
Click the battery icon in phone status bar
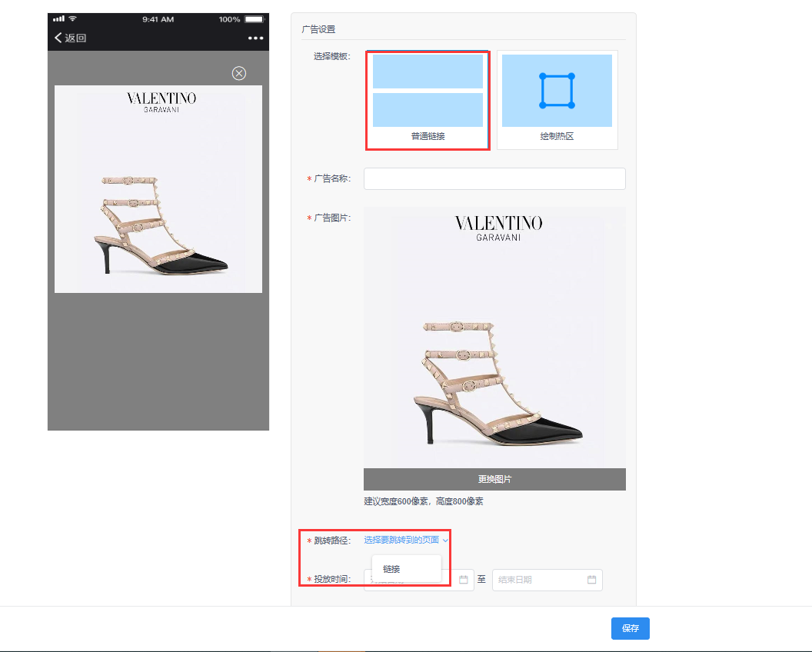pyautogui.click(x=255, y=19)
